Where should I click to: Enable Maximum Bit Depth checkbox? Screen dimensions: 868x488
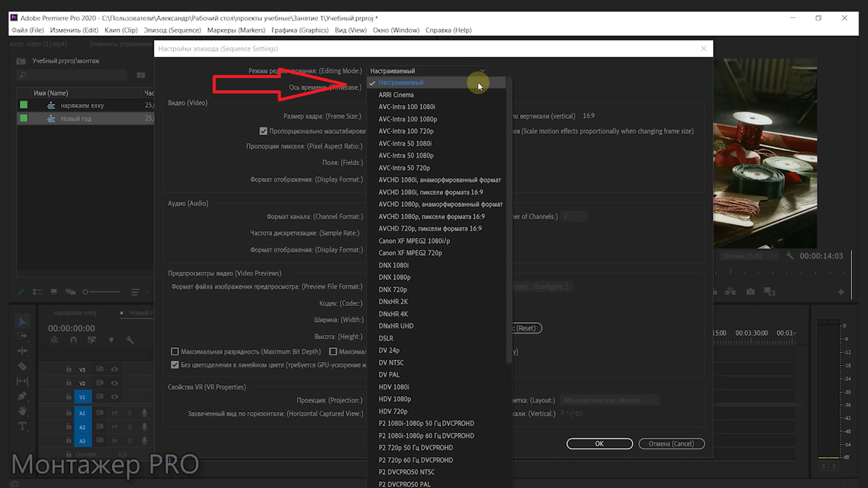click(x=175, y=351)
